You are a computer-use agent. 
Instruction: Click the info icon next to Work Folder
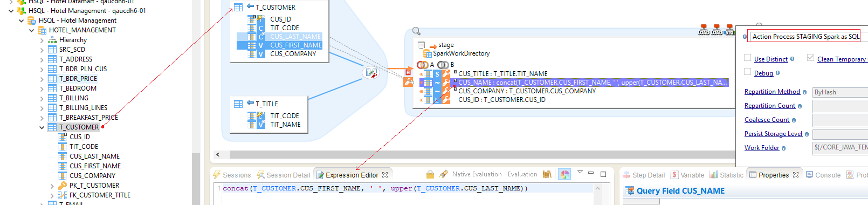(x=783, y=148)
